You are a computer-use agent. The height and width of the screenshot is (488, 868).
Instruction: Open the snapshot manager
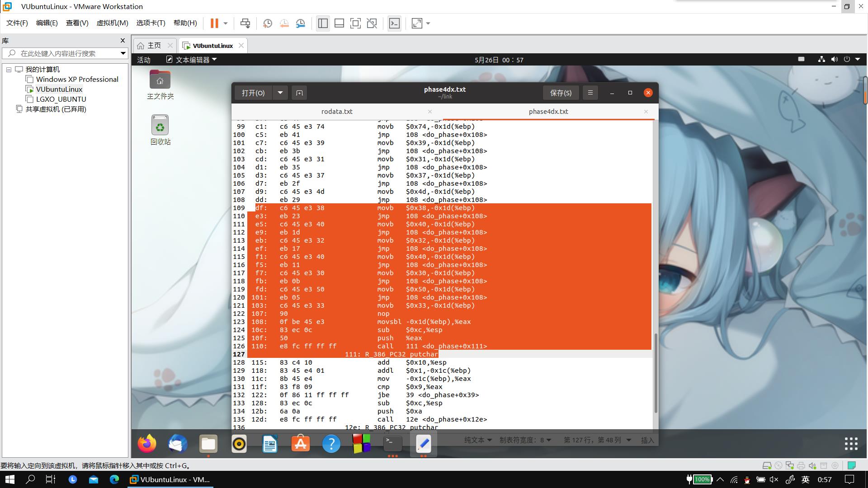pyautogui.click(x=301, y=23)
